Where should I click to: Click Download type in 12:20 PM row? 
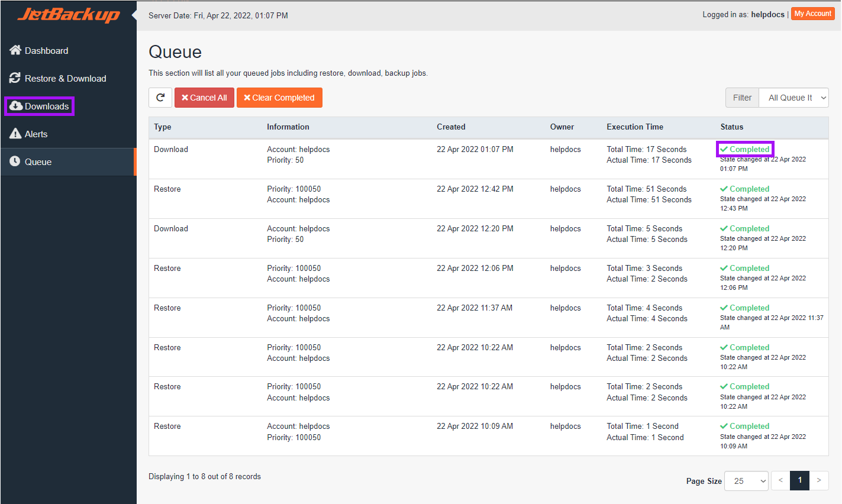[x=171, y=228]
